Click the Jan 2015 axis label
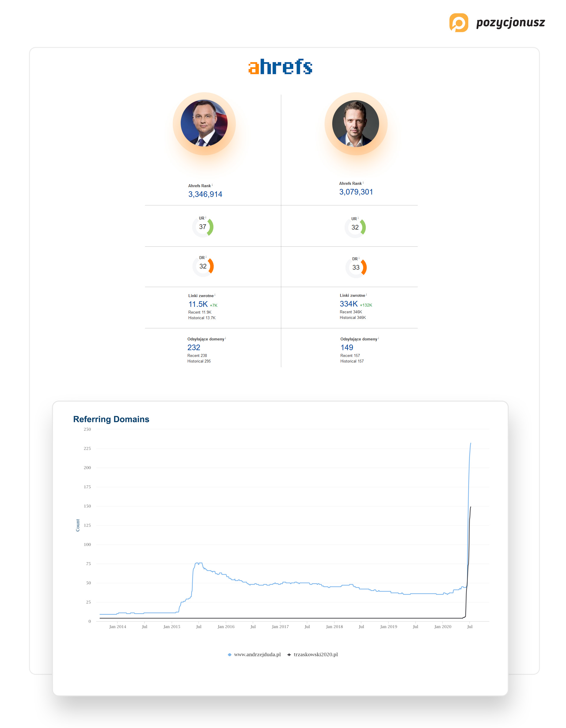This screenshot has height=728, width=566. tap(172, 627)
